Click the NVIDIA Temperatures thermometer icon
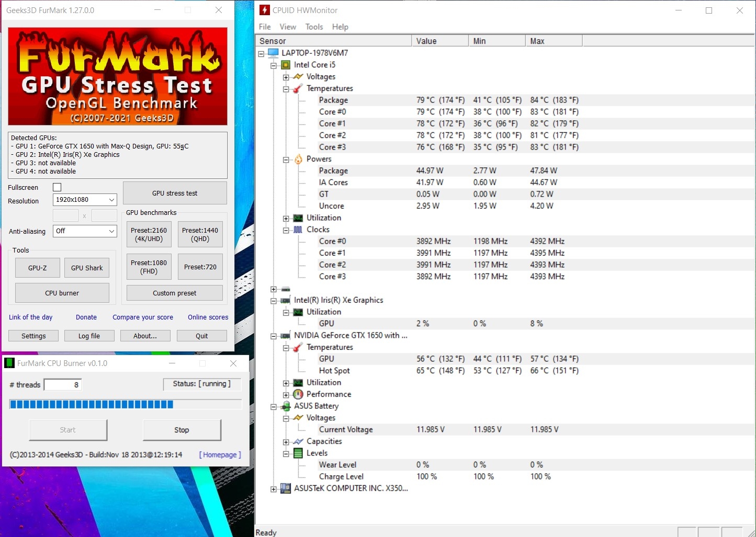The height and width of the screenshot is (537, 756). pyautogui.click(x=298, y=347)
